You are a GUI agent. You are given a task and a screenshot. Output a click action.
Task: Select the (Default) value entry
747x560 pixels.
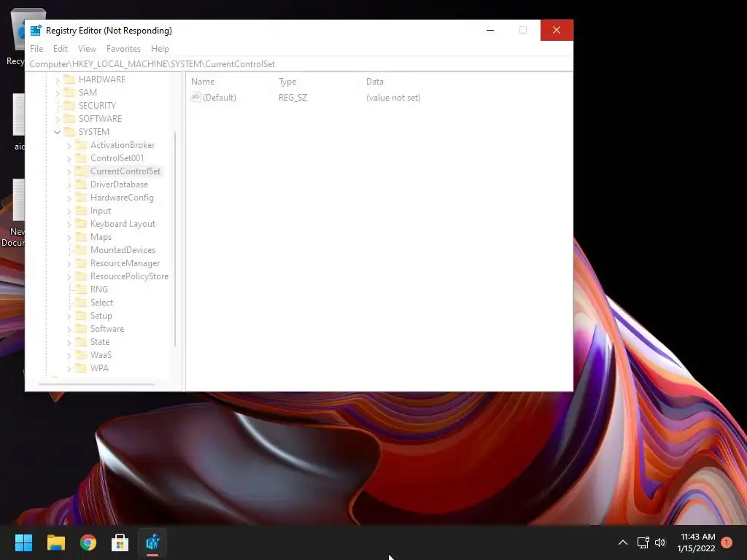219,97
